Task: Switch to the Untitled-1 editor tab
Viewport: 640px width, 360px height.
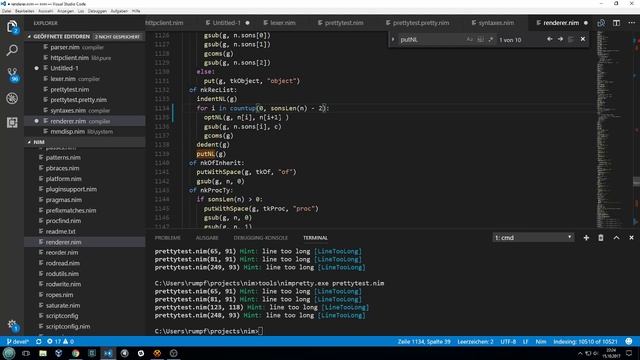Action: click(x=227, y=23)
